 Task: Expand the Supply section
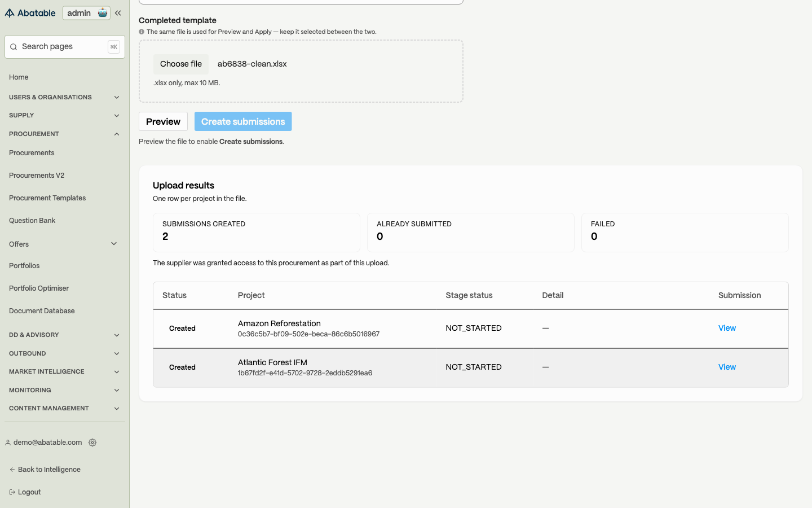(65, 115)
